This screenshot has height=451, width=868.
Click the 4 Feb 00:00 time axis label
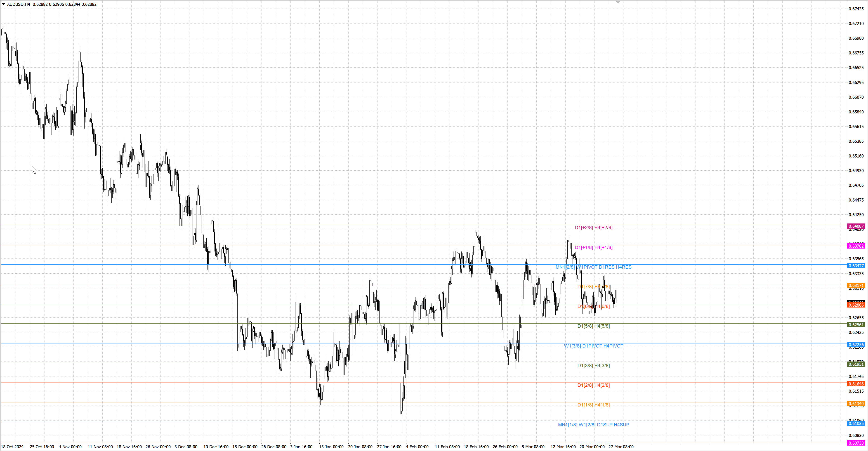click(417, 447)
